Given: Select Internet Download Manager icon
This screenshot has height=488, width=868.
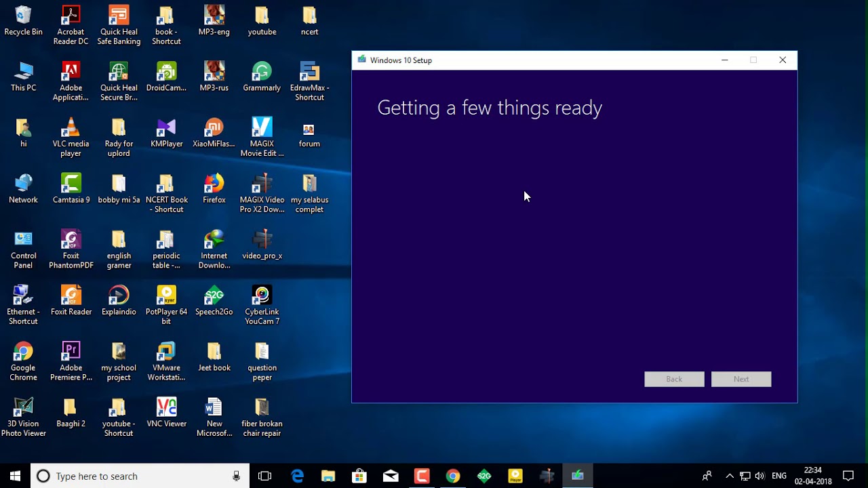Looking at the screenshot, I should click(x=214, y=249).
